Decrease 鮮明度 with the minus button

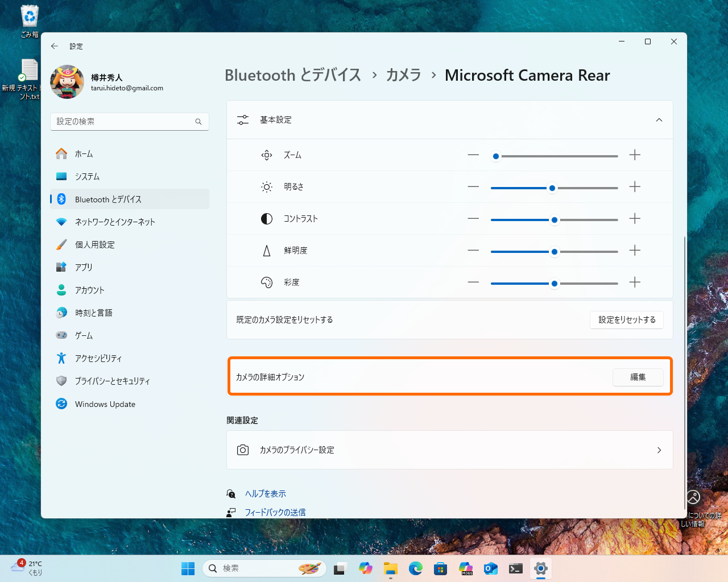point(473,251)
